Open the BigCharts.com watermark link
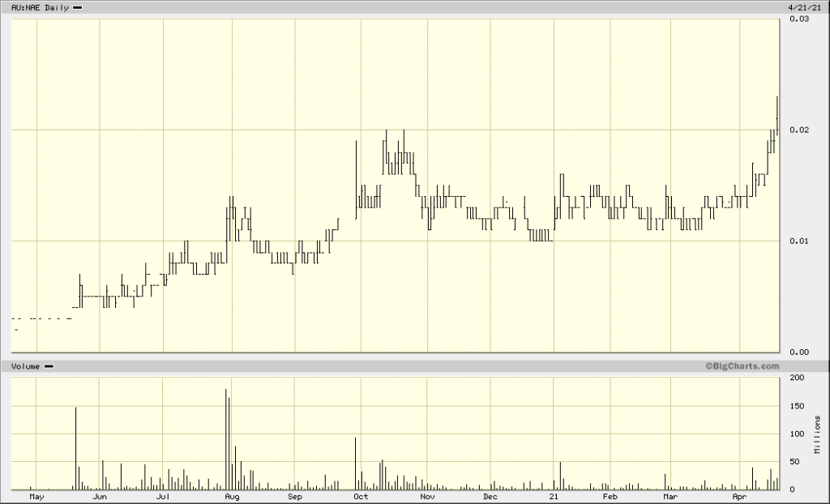Image resolution: width=830 pixels, height=504 pixels. coord(742,365)
